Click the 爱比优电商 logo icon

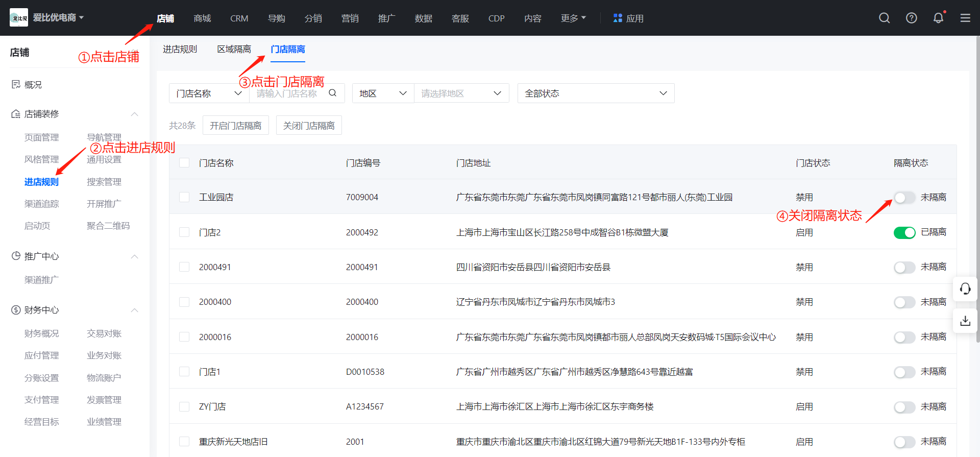tap(19, 18)
